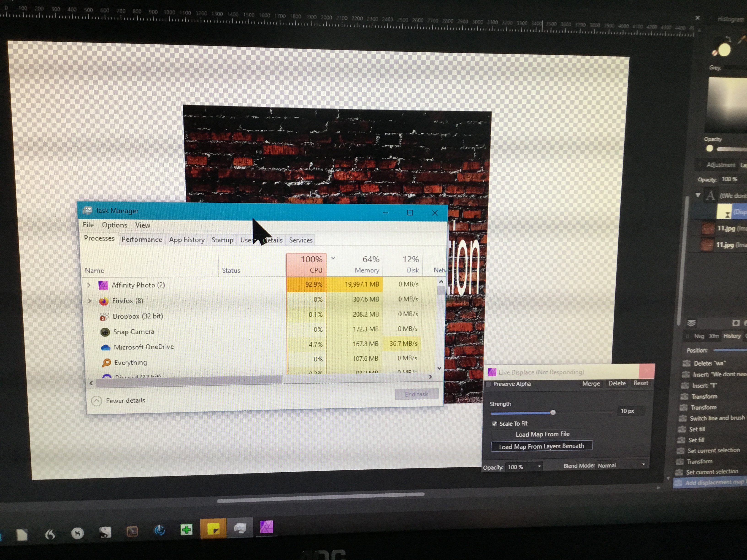This screenshot has height=560, width=747.
Task: Click the Snap Camera icon in process list
Action: (105, 332)
